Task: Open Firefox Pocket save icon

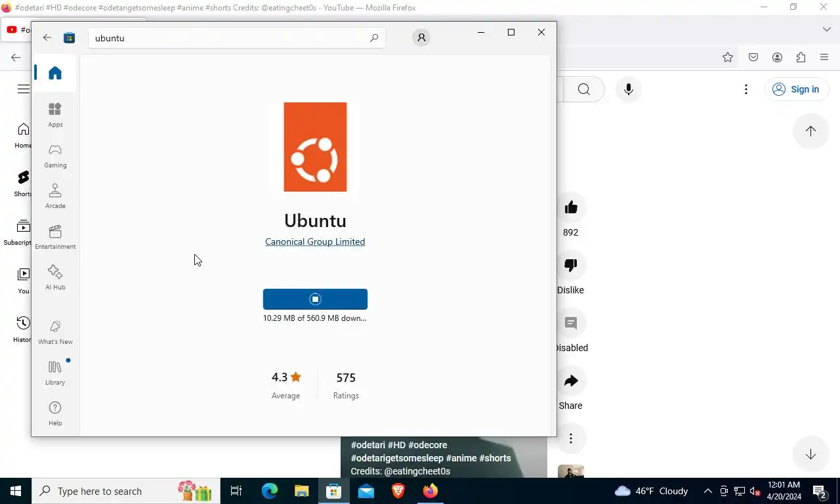Action: [x=753, y=58]
